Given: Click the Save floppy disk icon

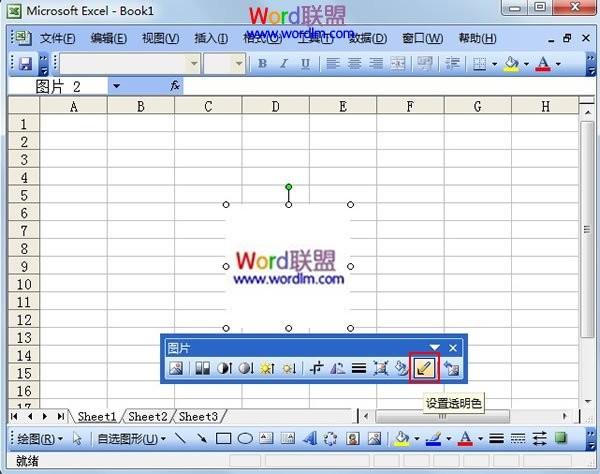Looking at the screenshot, I should (x=25, y=64).
